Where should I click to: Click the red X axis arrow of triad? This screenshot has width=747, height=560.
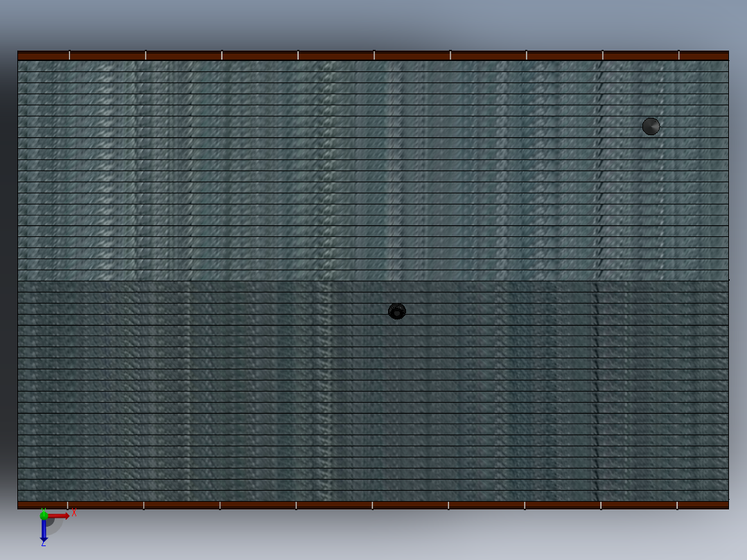(58, 516)
